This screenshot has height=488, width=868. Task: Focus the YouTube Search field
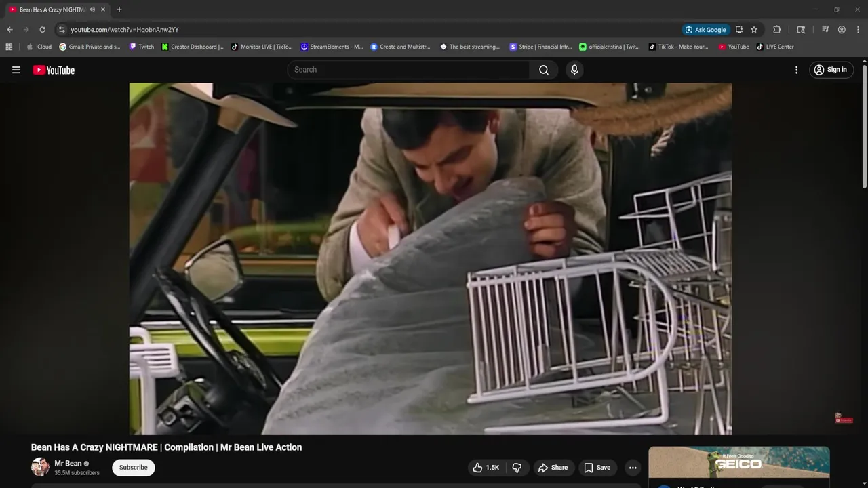[x=409, y=70]
